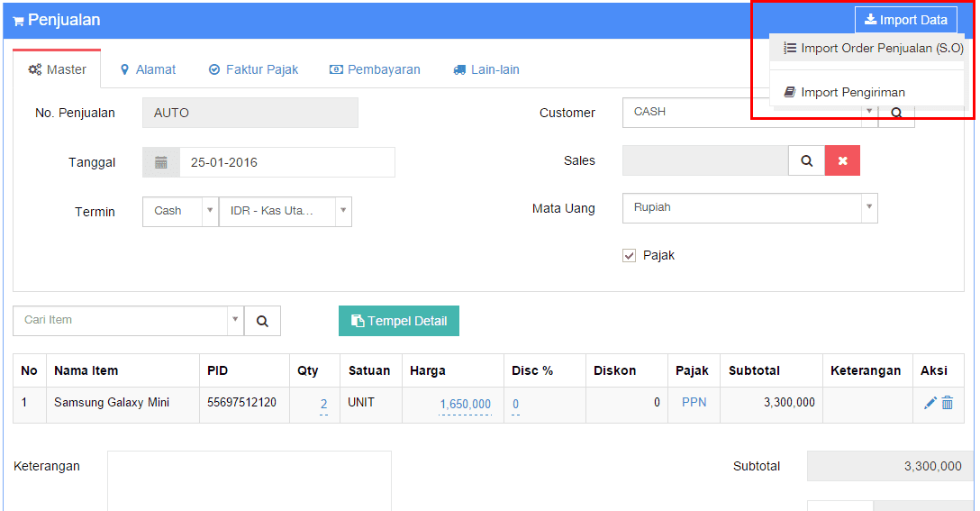
Task: Open the Faktur Pajak tab
Action: pyautogui.click(x=253, y=69)
